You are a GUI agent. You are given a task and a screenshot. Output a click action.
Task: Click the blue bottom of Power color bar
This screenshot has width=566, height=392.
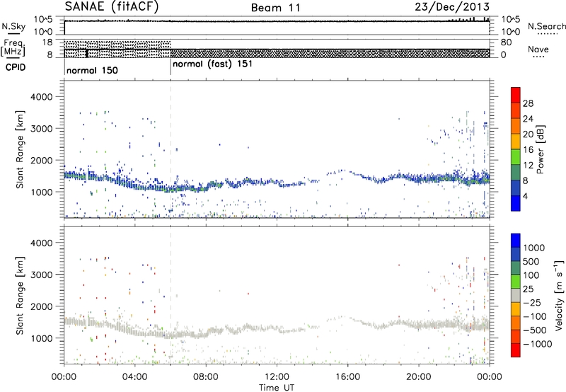pos(516,203)
